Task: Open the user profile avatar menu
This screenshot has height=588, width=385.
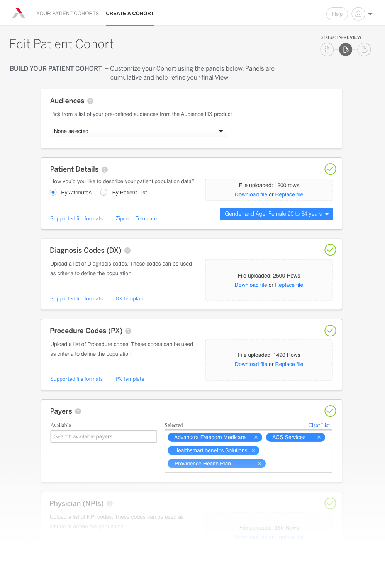Action: 358,14
